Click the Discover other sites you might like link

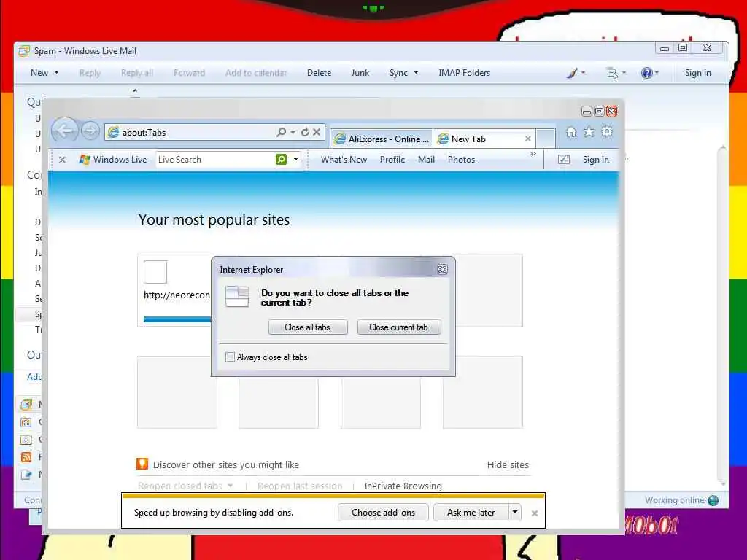pos(226,464)
